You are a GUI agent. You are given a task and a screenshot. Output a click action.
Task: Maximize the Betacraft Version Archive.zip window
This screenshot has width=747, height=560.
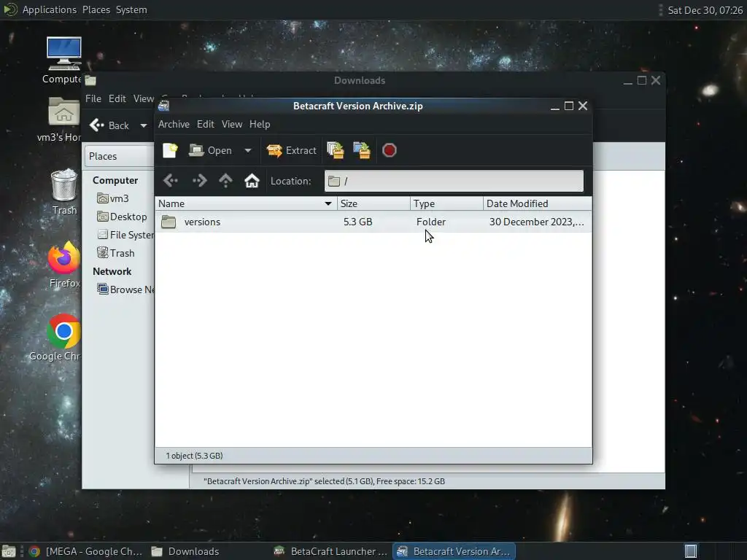pos(569,106)
